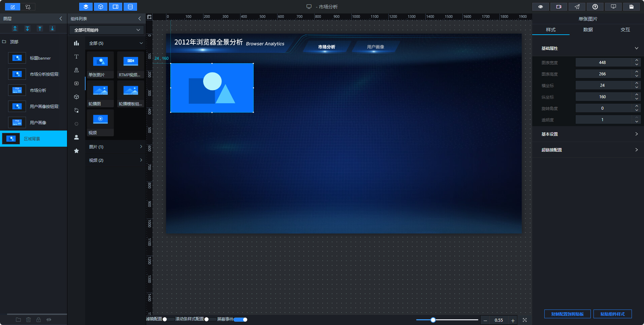The width and height of the screenshot is (644, 325).
Task: Click the favorites star icon in component sidebar
Action: pyautogui.click(x=76, y=151)
